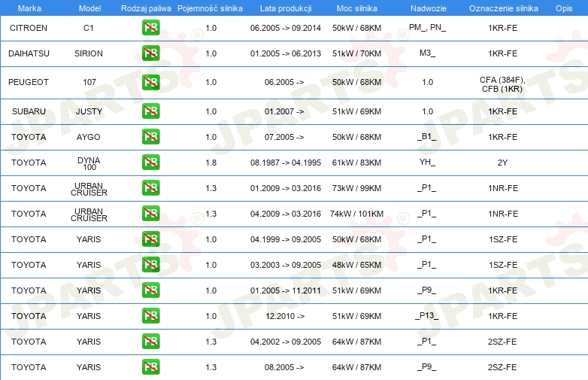
Task: Click the YH_ body code
Action: click(x=428, y=162)
